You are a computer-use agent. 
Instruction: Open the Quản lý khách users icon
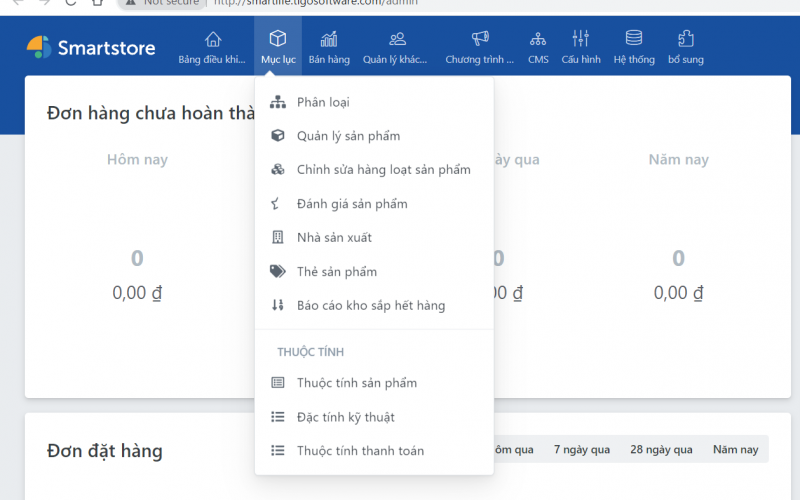pos(397,39)
